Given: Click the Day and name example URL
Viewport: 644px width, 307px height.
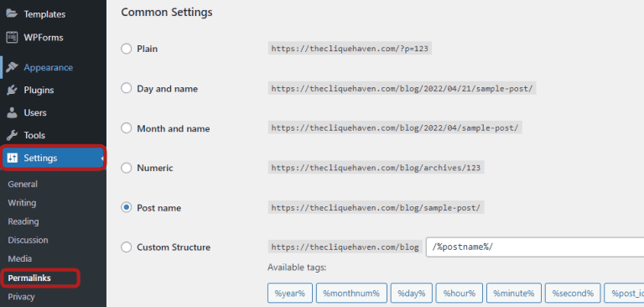Looking at the screenshot, I should tap(402, 88).
